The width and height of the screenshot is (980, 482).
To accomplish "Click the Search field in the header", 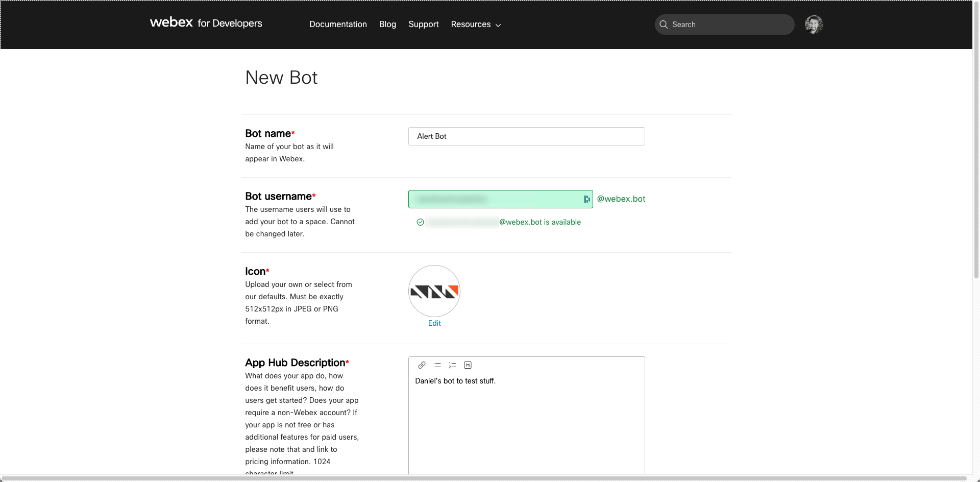I will tap(724, 25).
